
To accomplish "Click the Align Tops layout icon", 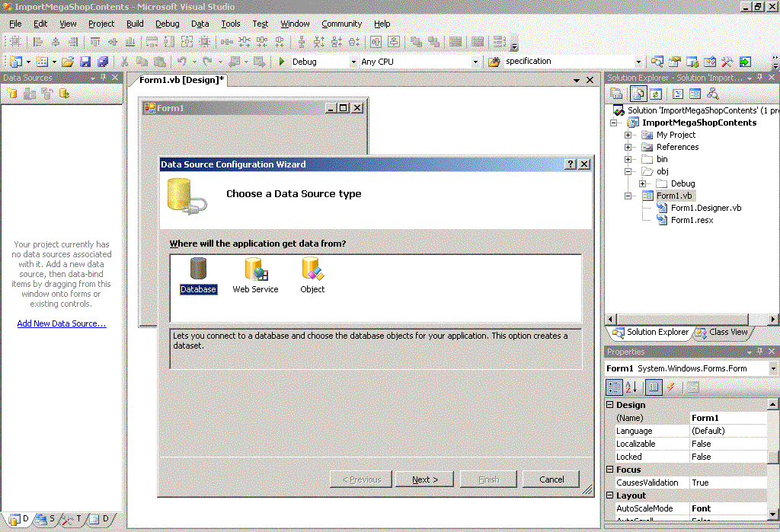I will [94, 43].
